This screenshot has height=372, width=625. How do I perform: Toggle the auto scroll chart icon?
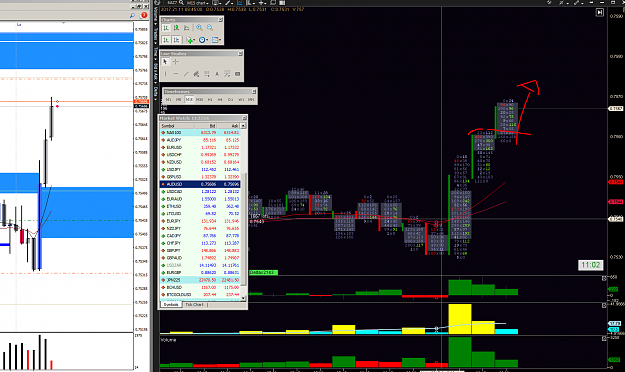[x=166, y=39]
